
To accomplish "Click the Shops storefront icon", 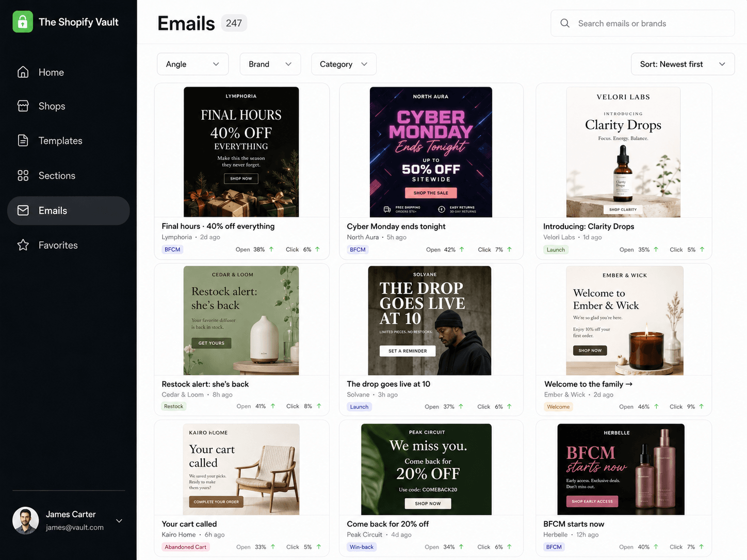I will pyautogui.click(x=23, y=106).
